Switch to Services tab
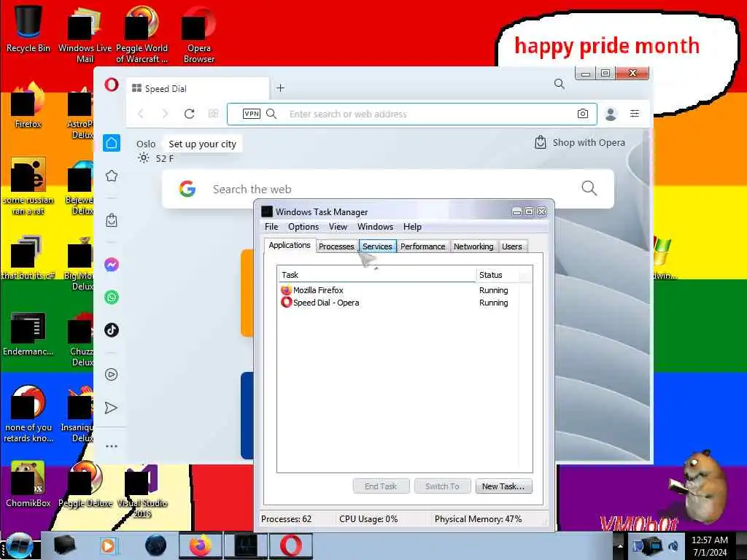 point(377,246)
